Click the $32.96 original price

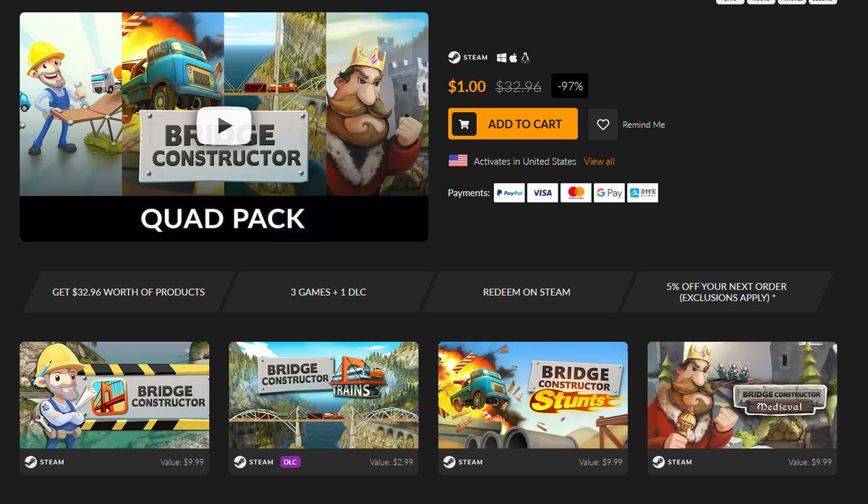pyautogui.click(x=519, y=87)
